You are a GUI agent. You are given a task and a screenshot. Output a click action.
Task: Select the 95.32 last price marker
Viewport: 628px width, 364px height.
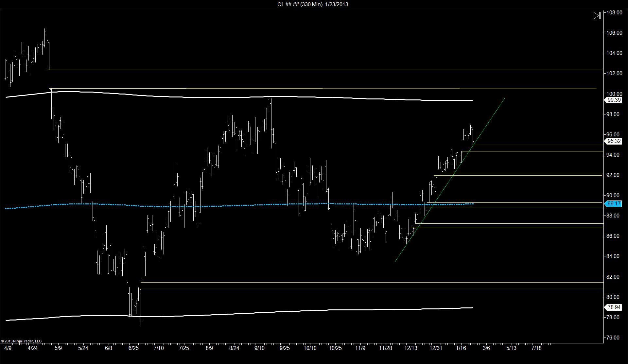[x=613, y=141]
